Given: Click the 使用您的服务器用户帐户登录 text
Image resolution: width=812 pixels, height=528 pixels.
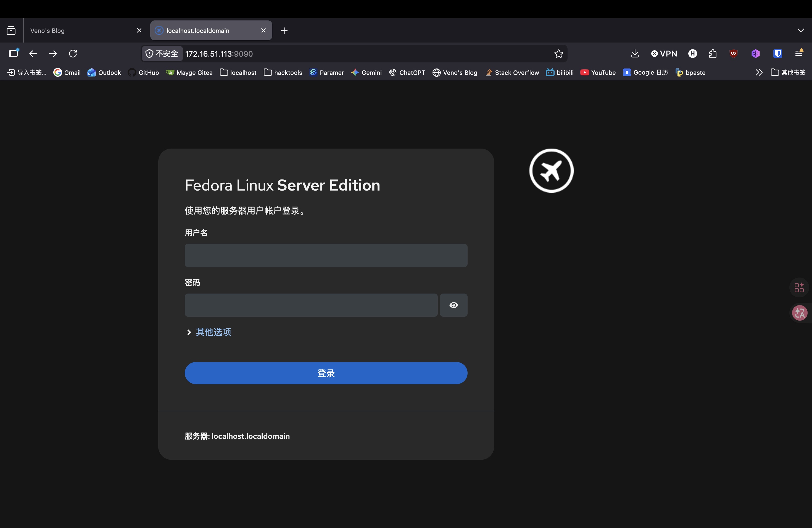Looking at the screenshot, I should 245,210.
